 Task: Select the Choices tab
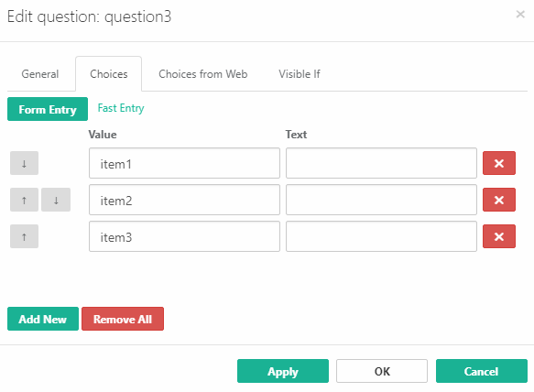109,74
